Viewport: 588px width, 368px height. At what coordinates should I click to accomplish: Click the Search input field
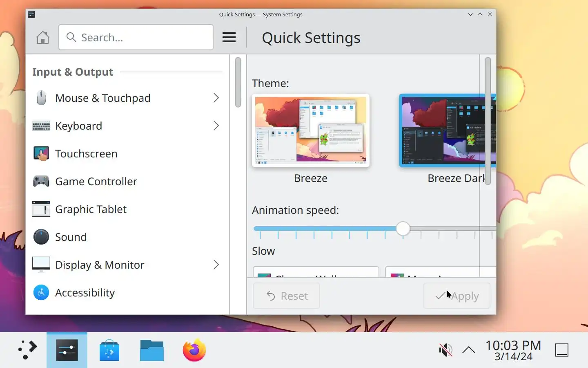coord(136,37)
